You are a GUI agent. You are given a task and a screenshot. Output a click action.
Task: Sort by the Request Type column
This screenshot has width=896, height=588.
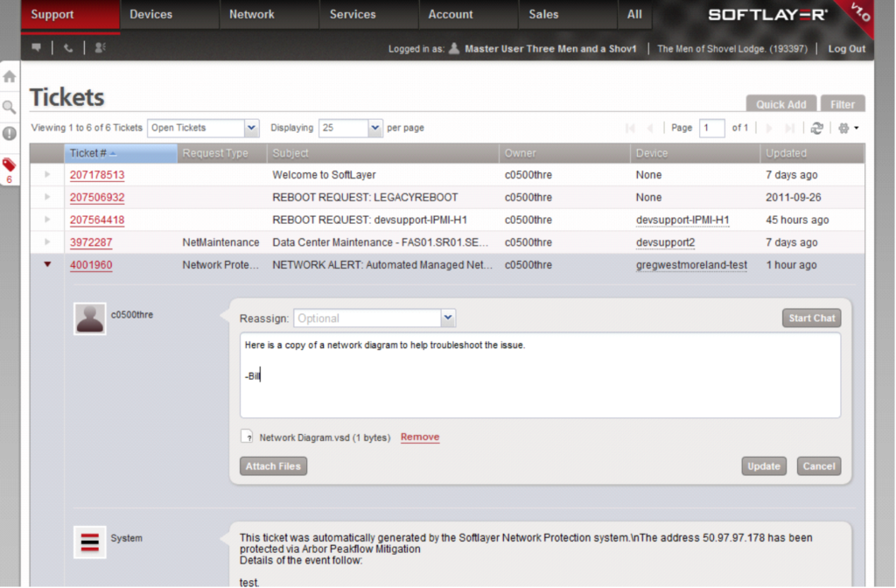tap(221, 153)
